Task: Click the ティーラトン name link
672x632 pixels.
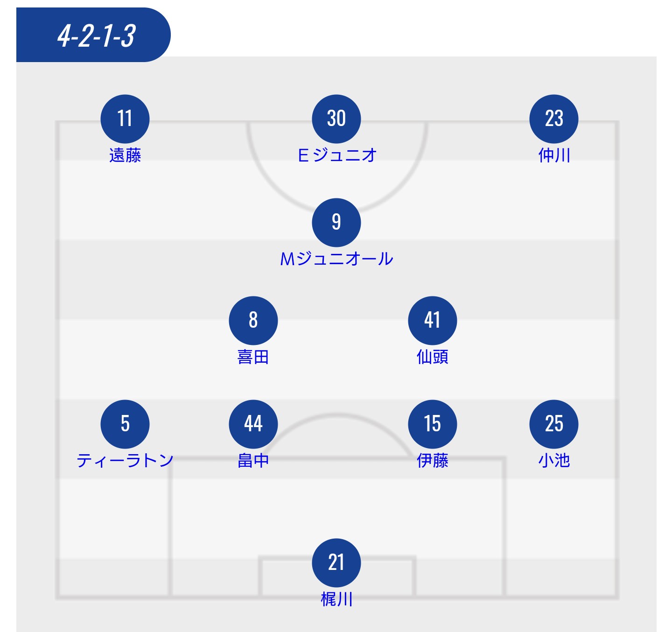Action: [x=125, y=461]
